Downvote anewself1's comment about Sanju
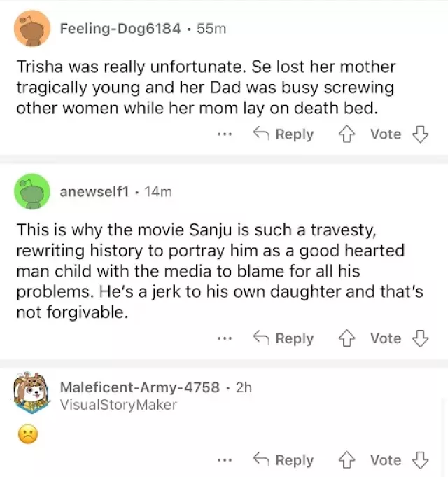The image size is (448, 477). point(420,338)
